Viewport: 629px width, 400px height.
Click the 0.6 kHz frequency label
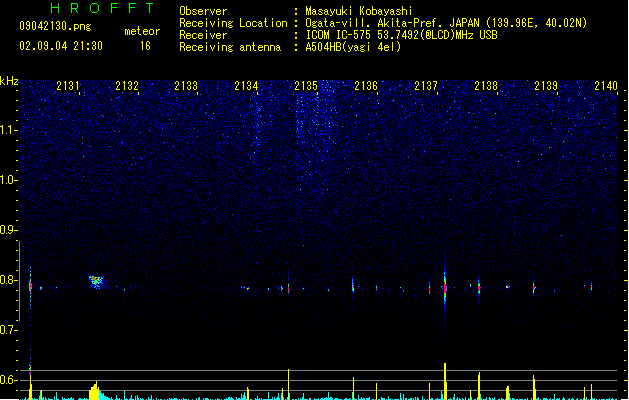8,380
